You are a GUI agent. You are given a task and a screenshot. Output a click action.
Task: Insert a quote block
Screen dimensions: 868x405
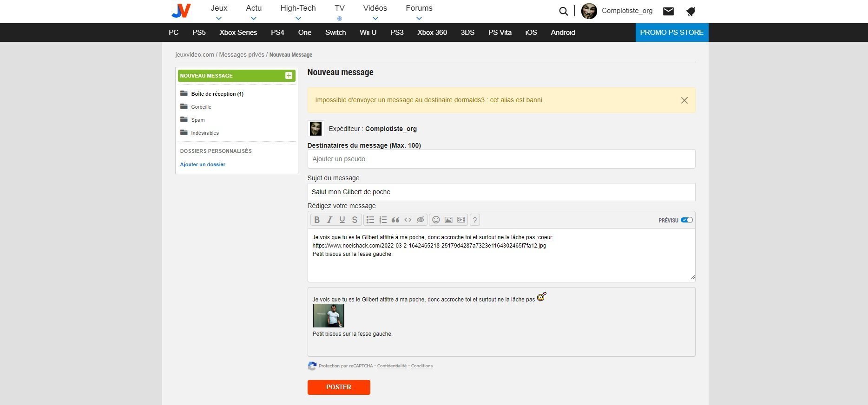pos(395,220)
